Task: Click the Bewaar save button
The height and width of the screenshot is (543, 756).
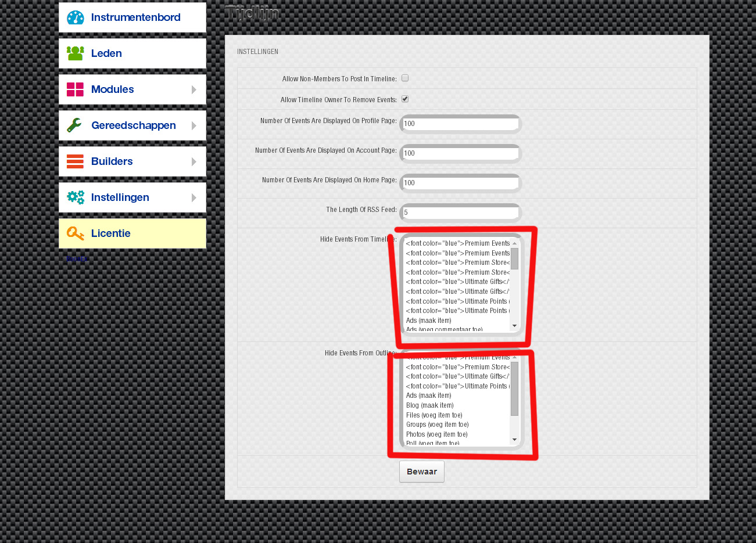Action: coord(422,472)
